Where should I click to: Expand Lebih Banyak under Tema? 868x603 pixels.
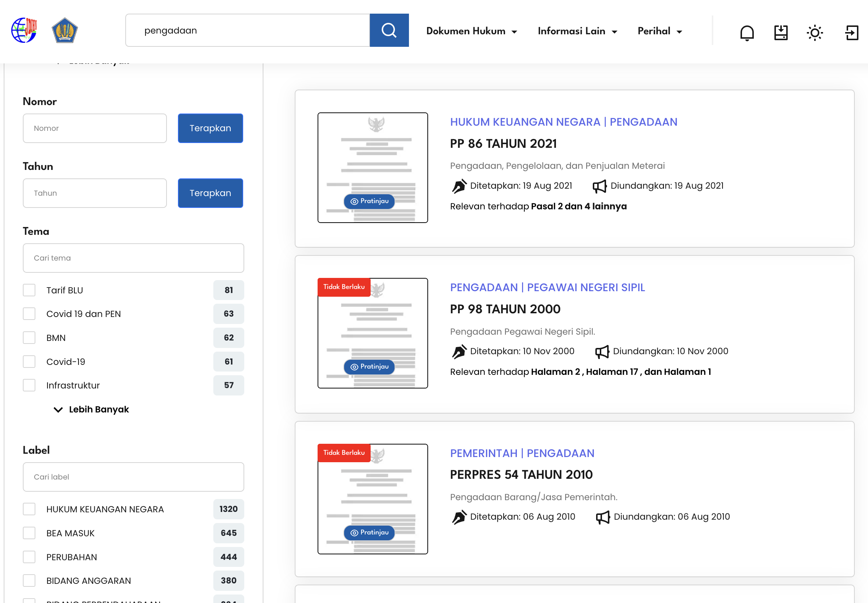point(92,409)
